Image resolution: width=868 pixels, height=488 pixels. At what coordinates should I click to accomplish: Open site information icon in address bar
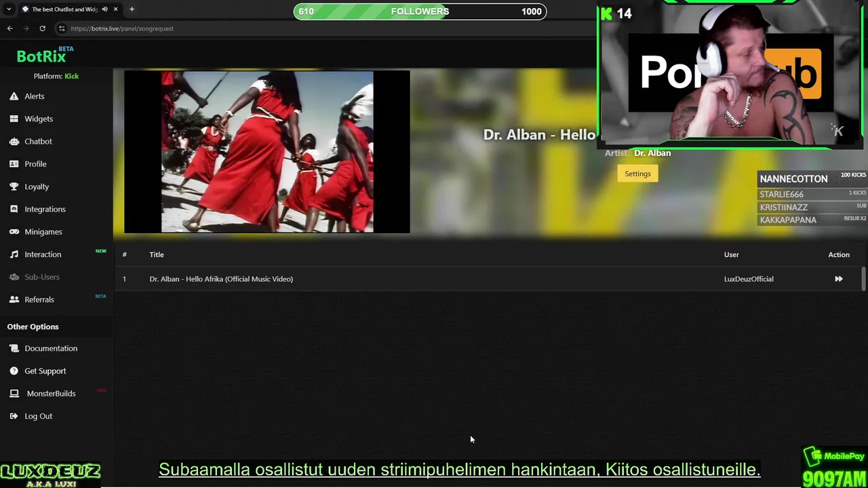tap(62, 28)
